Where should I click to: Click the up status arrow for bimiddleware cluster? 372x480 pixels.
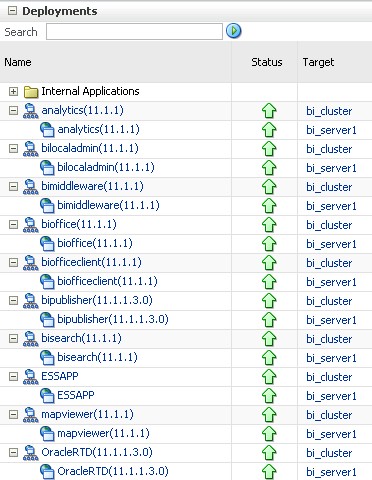point(269,187)
